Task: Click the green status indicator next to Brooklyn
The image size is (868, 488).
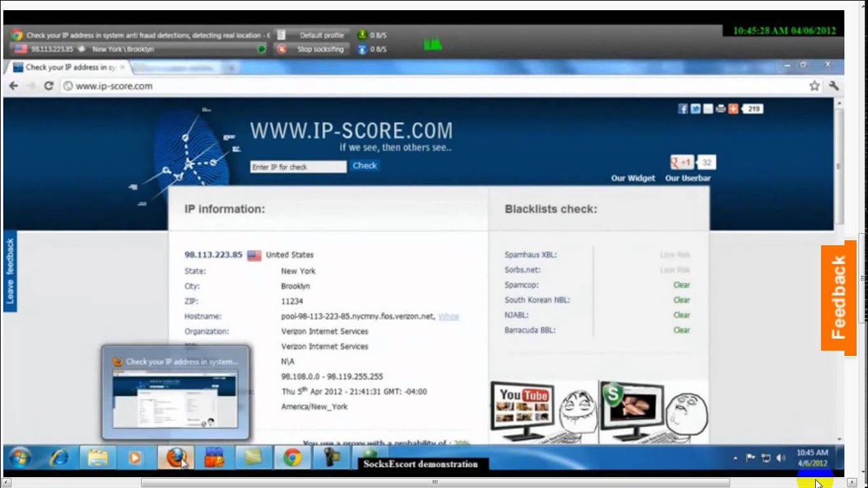Action: (x=262, y=49)
